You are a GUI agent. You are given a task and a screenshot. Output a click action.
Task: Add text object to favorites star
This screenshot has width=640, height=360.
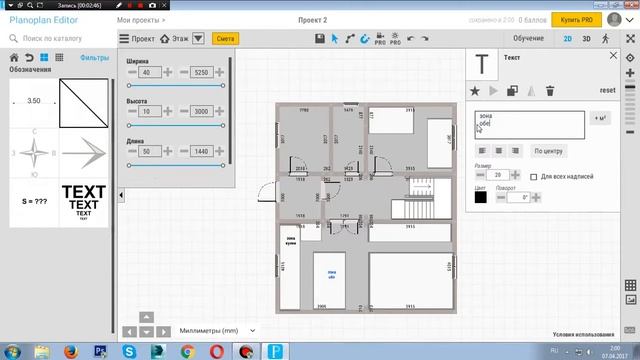pyautogui.click(x=475, y=91)
